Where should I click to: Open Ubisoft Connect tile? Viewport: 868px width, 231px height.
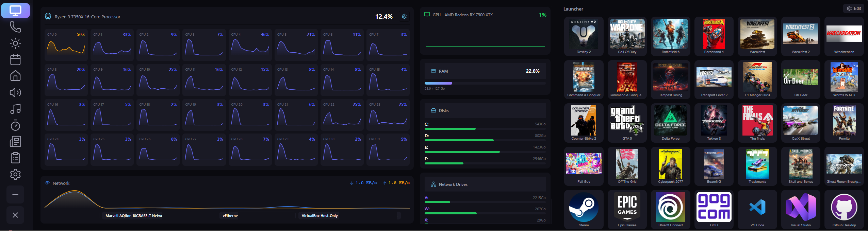point(670,209)
